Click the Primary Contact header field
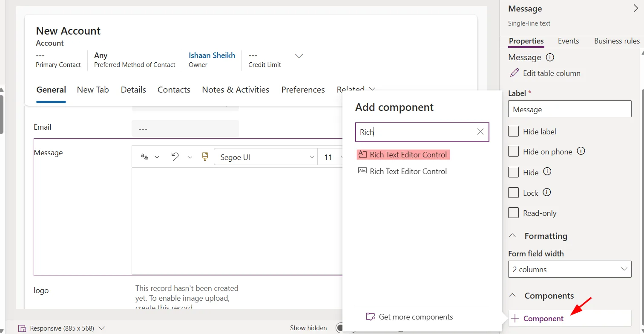The image size is (644, 334). [58, 60]
